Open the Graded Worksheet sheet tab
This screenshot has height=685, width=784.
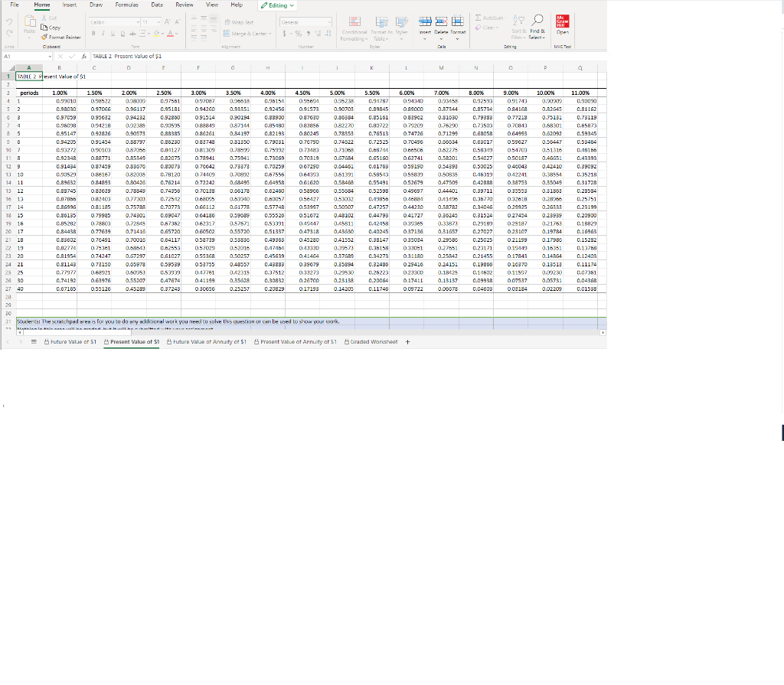pyautogui.click(x=371, y=342)
